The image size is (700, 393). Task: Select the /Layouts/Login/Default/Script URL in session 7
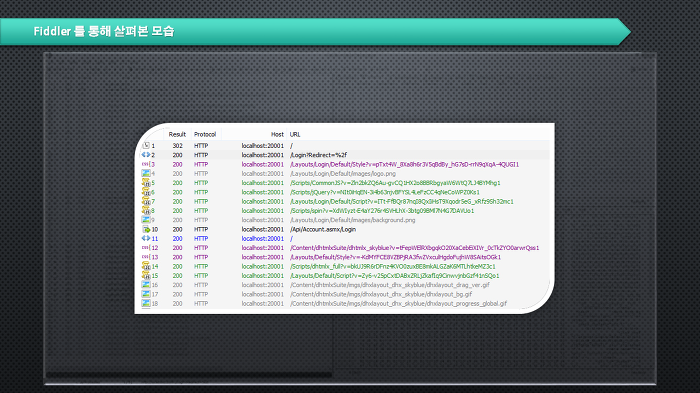402,201
